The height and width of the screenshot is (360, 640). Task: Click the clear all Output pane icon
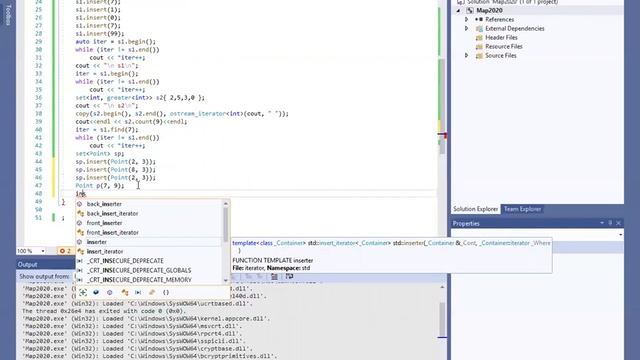tap(275, 277)
